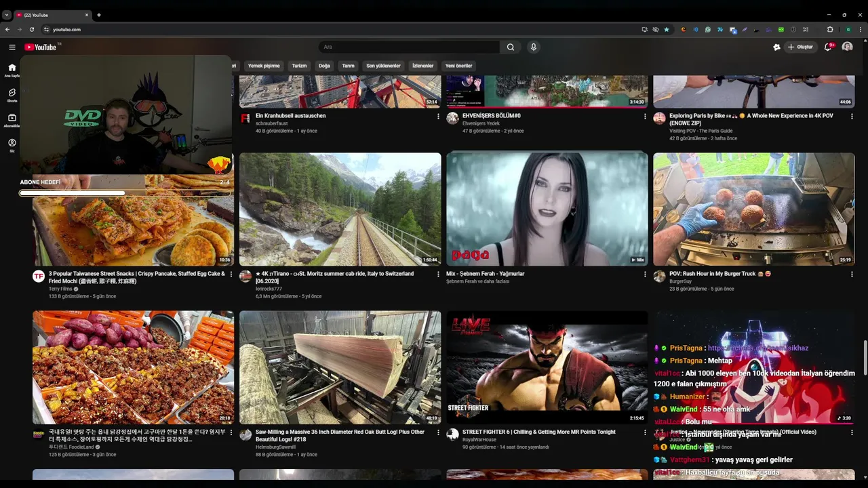Click the Oluştur create button

click(800, 47)
